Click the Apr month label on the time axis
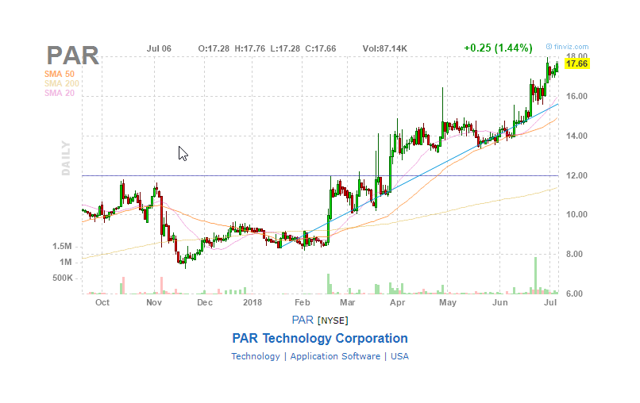The height and width of the screenshot is (403, 640). pos(397,303)
